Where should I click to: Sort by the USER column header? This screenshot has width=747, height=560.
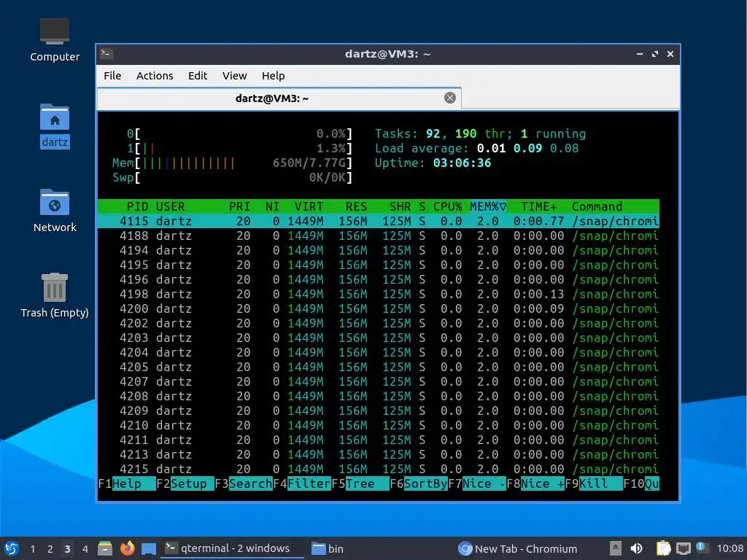point(170,206)
